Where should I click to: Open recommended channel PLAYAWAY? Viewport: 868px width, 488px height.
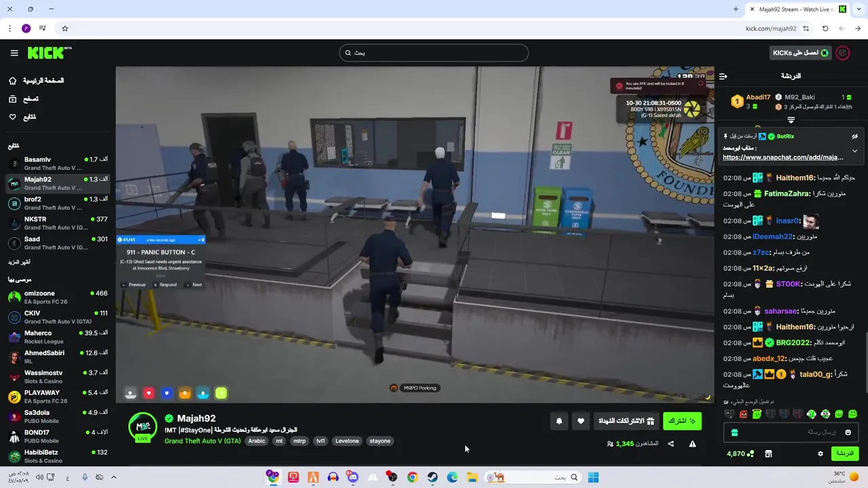(58, 396)
